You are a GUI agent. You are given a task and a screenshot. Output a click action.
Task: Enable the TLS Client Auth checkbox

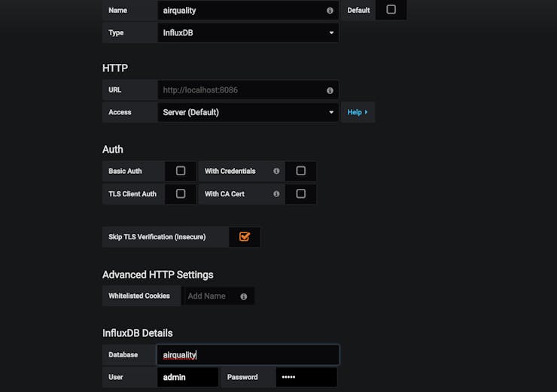coord(181,193)
